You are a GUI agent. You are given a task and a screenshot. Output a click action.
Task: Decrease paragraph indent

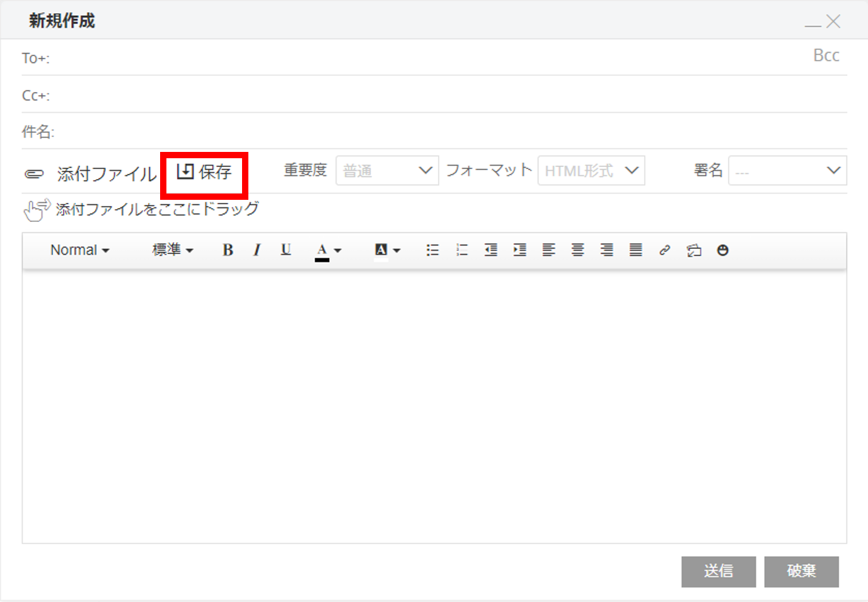pyautogui.click(x=490, y=250)
